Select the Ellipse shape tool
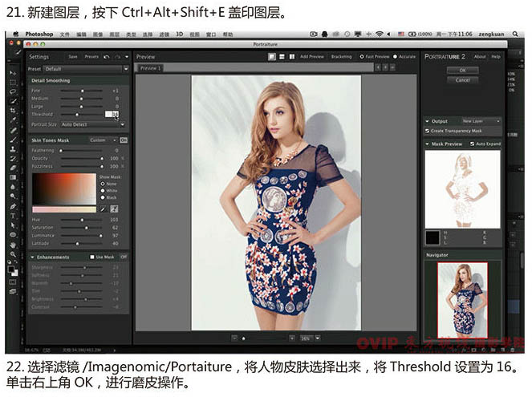This screenshot has width=532, height=397. 13,235
